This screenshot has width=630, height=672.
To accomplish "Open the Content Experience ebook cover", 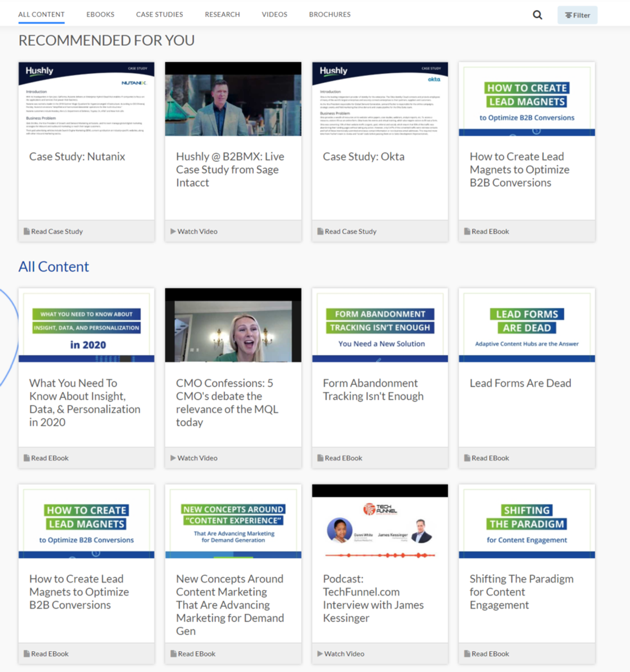I will [x=233, y=521].
